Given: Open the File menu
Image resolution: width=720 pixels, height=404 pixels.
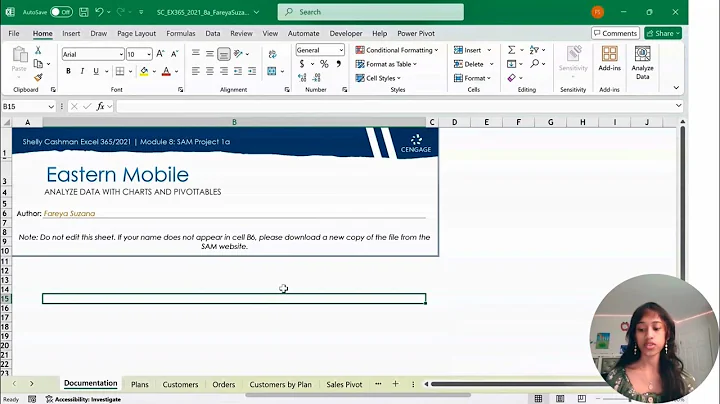Looking at the screenshot, I should 14,34.
